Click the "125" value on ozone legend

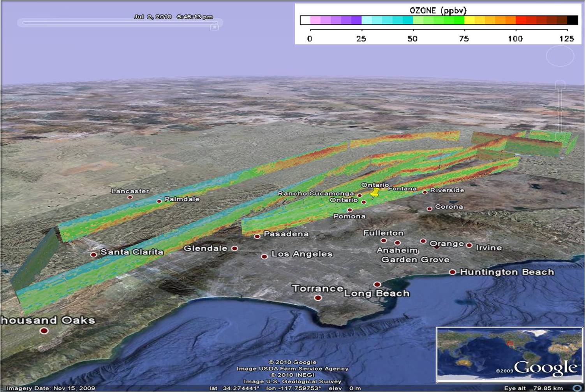[567, 39]
